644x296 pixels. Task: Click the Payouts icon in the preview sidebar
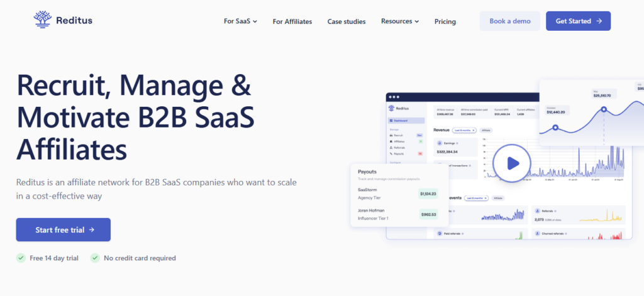point(392,153)
